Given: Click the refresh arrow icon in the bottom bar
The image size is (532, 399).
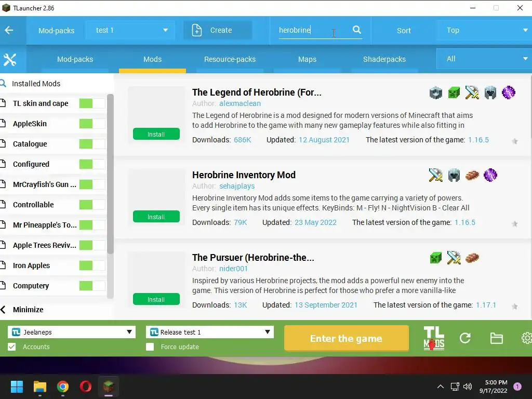Looking at the screenshot, I should pos(465,338).
